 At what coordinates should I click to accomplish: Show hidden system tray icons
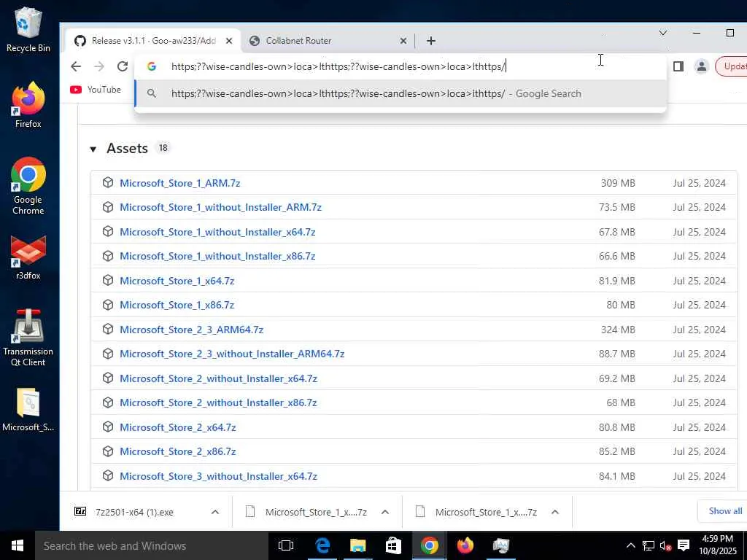click(x=630, y=545)
